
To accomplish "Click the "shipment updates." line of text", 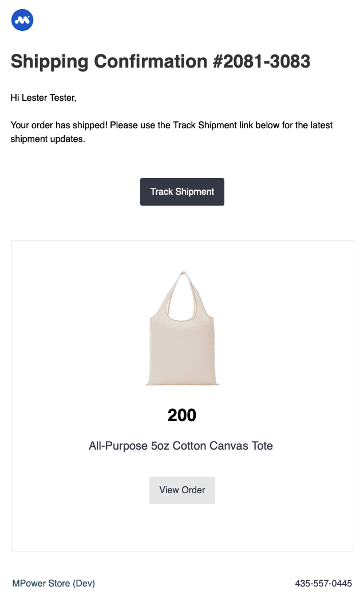I will [x=48, y=139].
